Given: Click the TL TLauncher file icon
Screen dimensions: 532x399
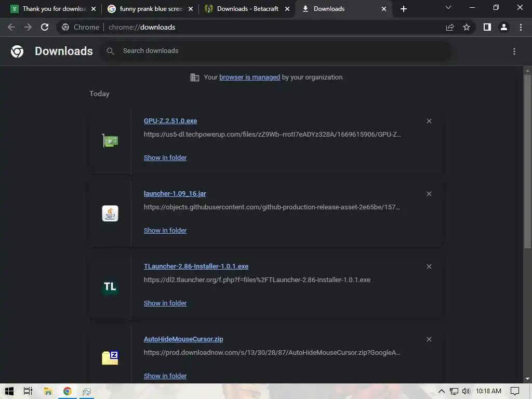Looking at the screenshot, I should click(x=110, y=286).
